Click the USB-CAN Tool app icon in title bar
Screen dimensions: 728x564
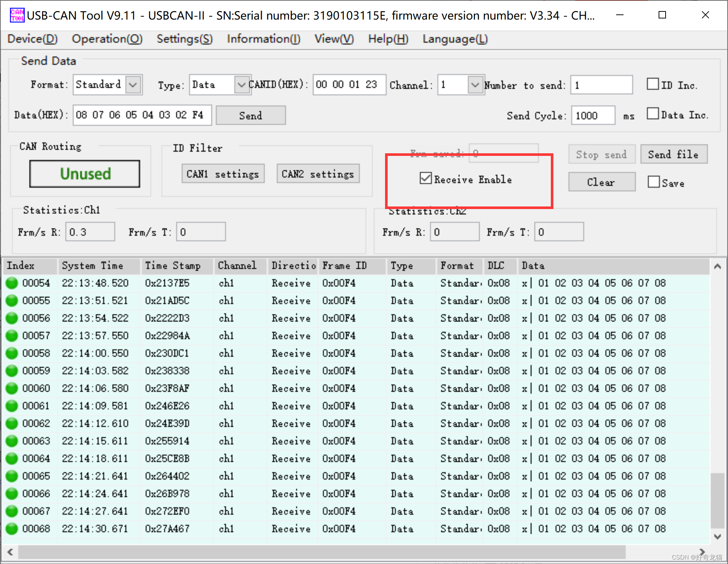[17, 15]
